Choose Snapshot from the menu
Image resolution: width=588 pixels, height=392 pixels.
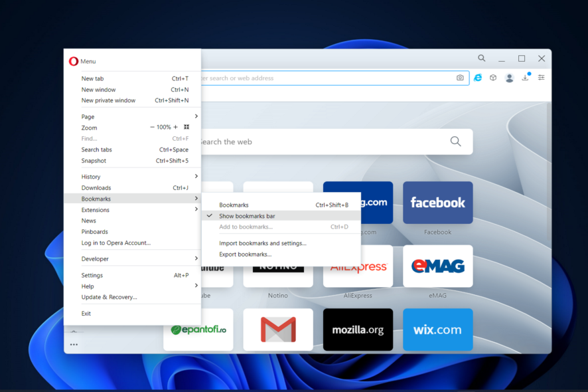tap(132, 161)
